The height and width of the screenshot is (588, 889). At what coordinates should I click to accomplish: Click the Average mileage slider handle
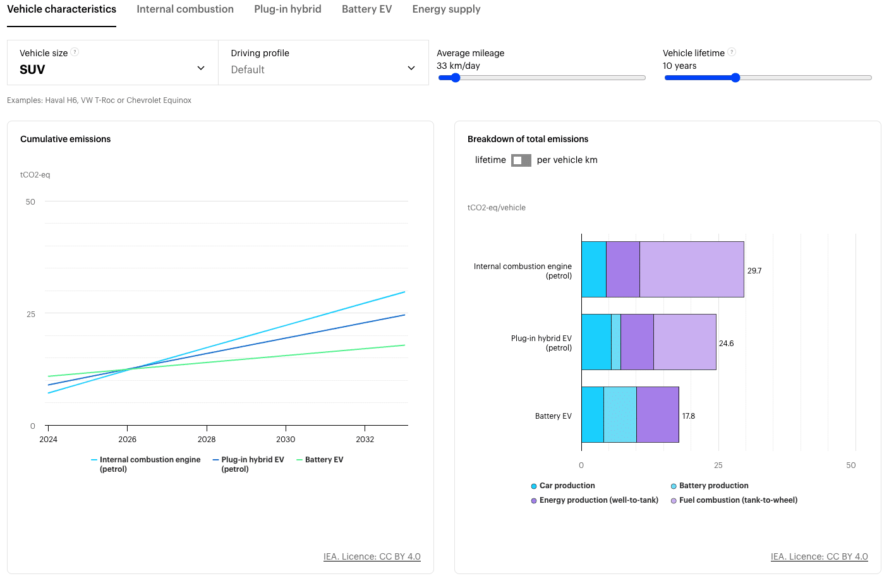pyautogui.click(x=456, y=78)
